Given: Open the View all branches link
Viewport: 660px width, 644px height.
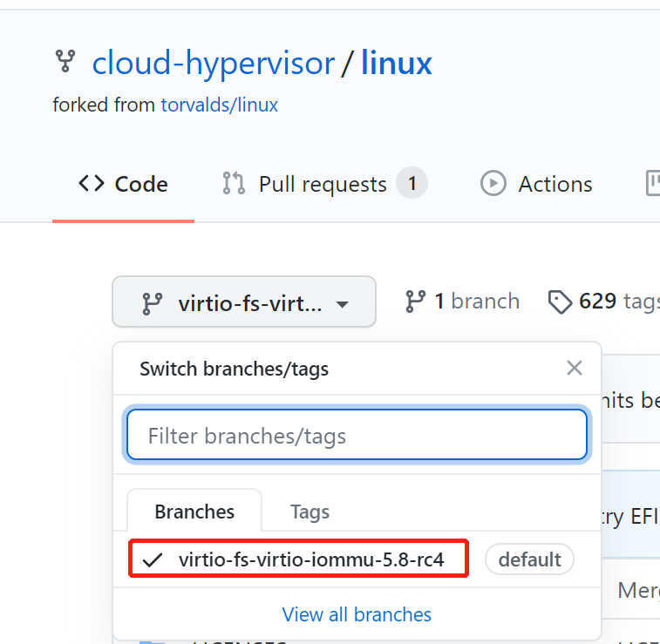Looking at the screenshot, I should pyautogui.click(x=357, y=614).
